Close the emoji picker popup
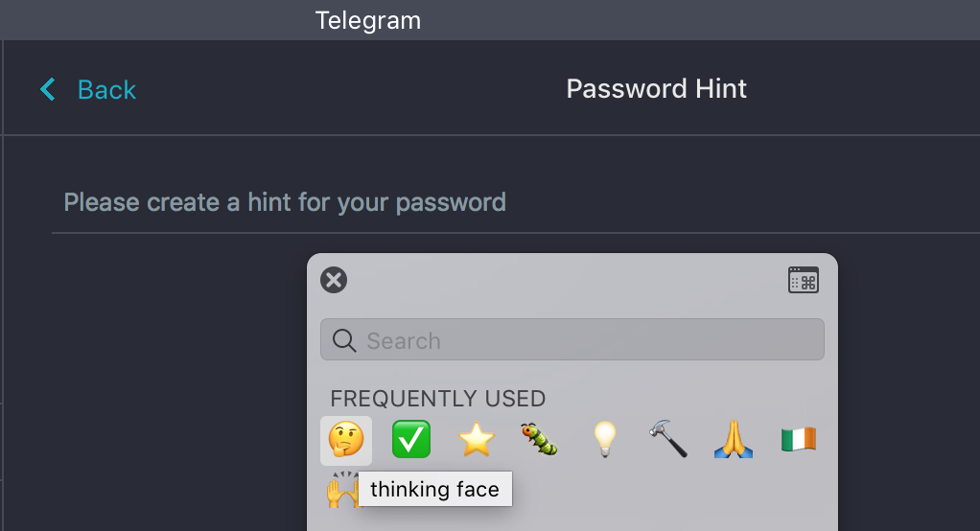 pyautogui.click(x=334, y=280)
